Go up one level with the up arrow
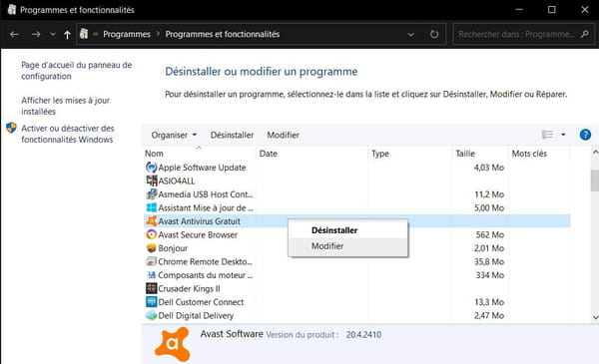Image resolution: width=599 pixels, height=364 pixels. click(x=67, y=35)
